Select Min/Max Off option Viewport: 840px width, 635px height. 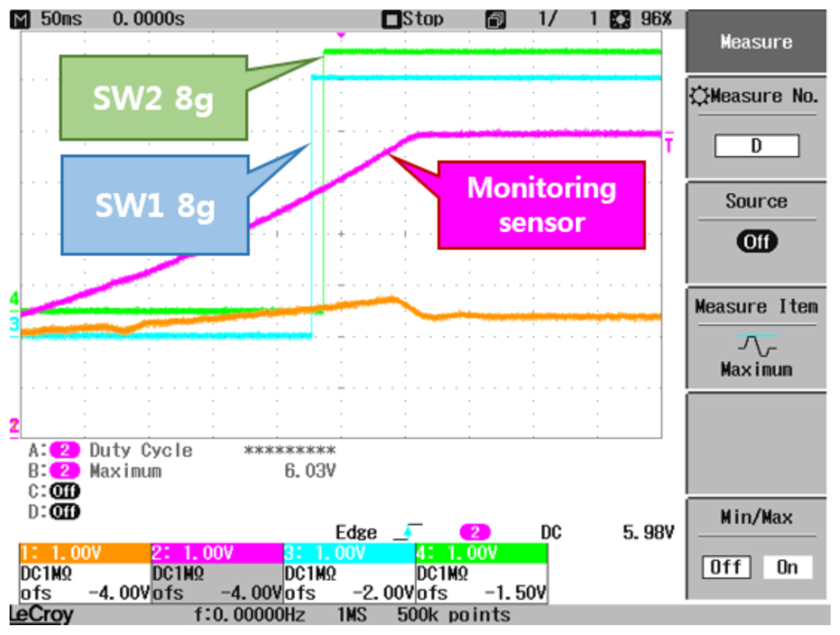(x=726, y=568)
